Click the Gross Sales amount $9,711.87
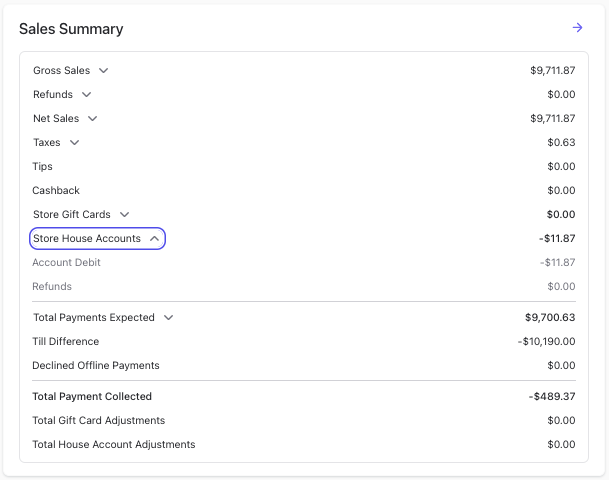Screen dimensions: 609x480 553,70
